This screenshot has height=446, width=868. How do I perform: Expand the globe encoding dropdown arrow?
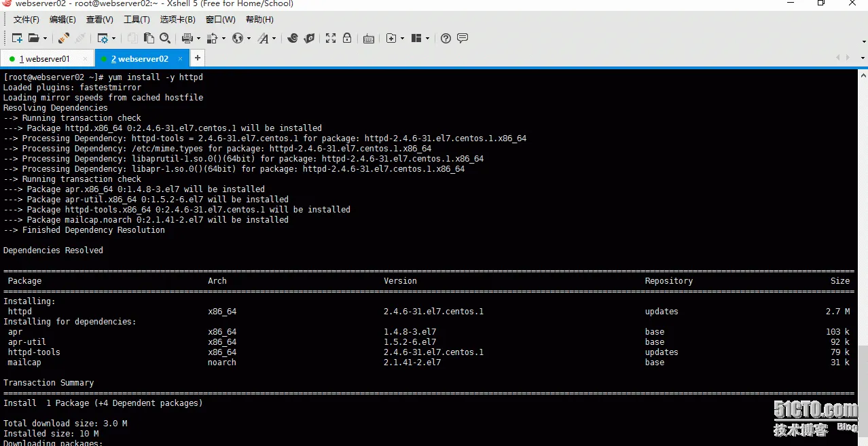tap(249, 39)
